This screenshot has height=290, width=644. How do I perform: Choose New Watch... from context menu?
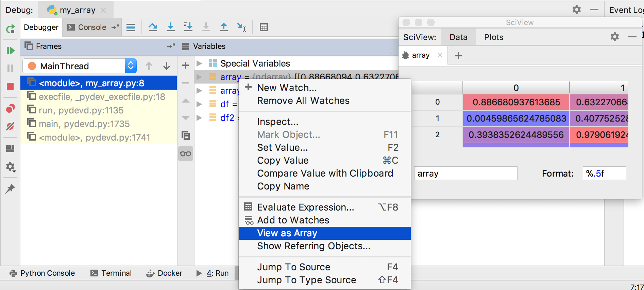click(325, 88)
